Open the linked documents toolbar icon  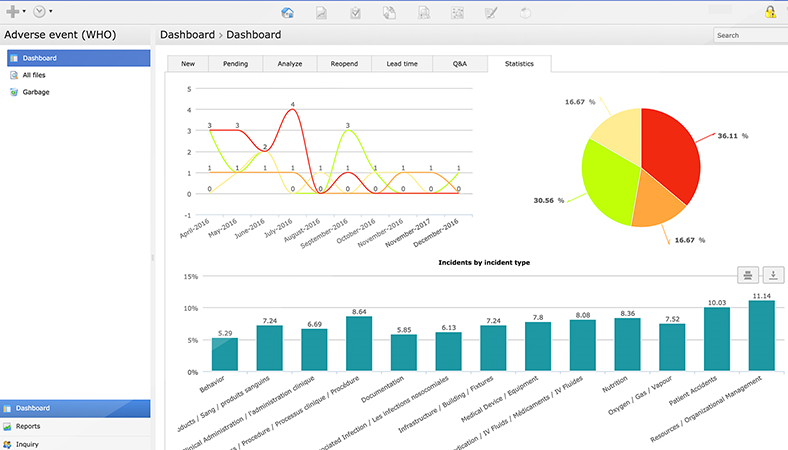[389, 13]
